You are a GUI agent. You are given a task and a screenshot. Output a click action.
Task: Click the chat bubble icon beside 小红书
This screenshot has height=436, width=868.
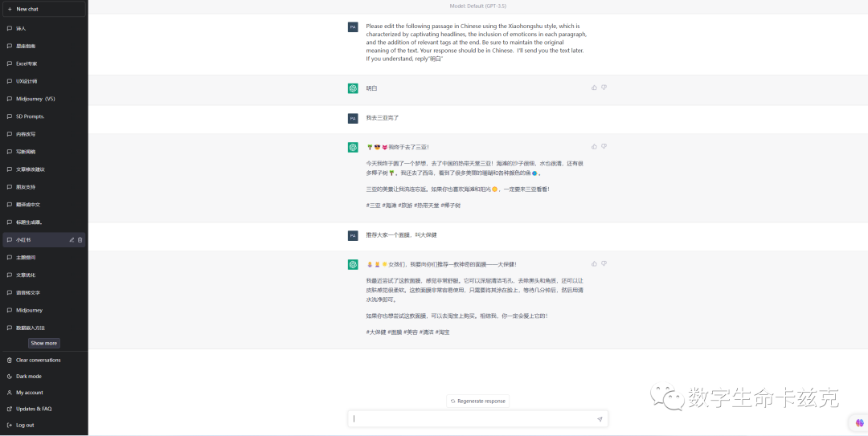10,239
